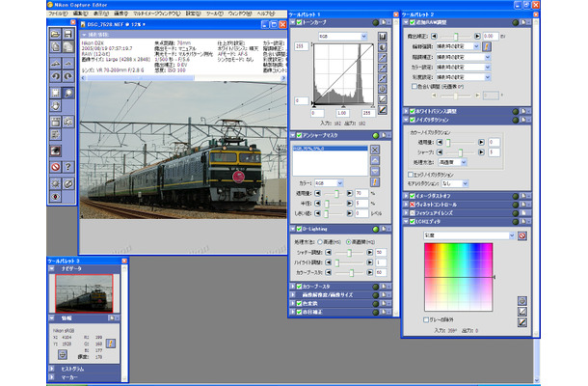Click the train thumbnail in the navigator
588x386 pixels.
click(x=84, y=293)
